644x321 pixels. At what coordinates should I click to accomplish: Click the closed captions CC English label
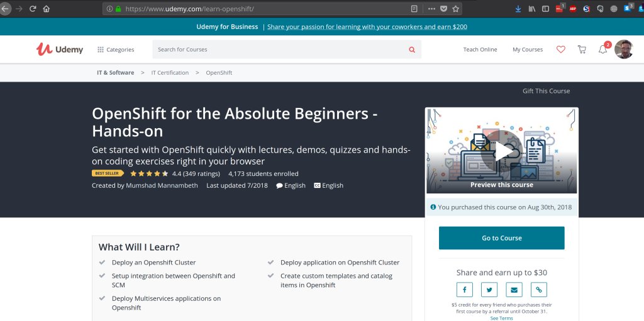tap(328, 185)
